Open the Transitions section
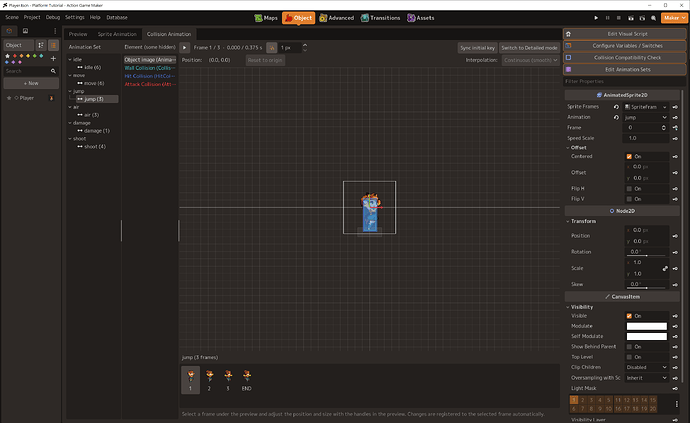This screenshot has width=690, height=423. pyautogui.click(x=380, y=18)
